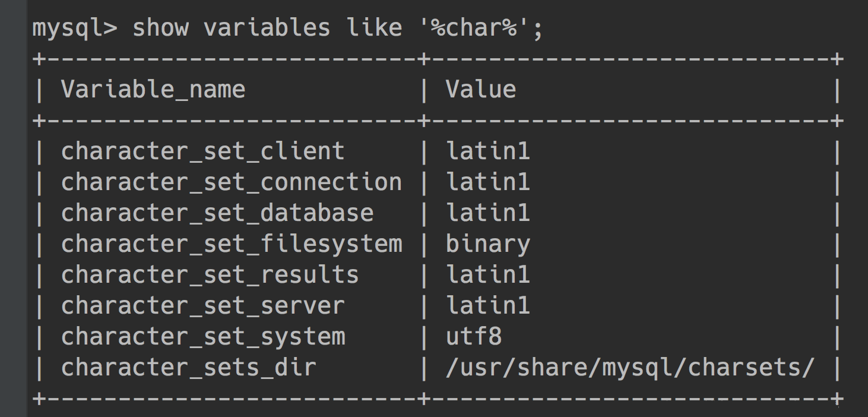Click latin1 value of character_set_results
This screenshot has height=417, width=868.
(x=488, y=275)
